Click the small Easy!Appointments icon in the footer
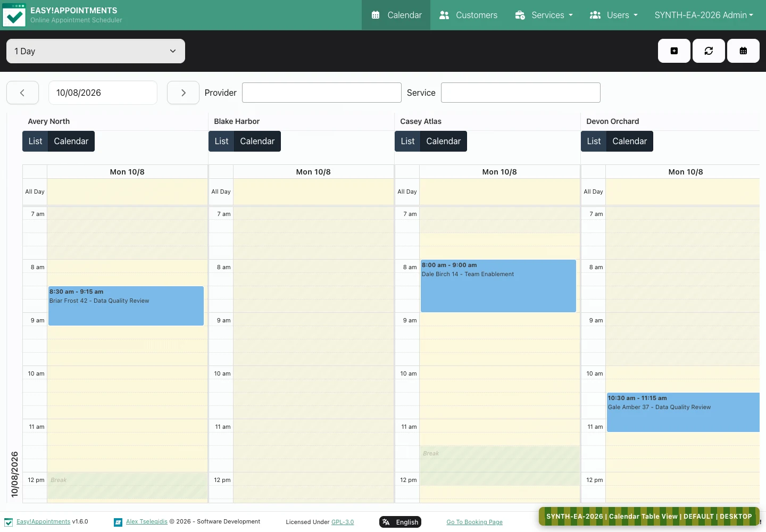Image resolution: width=766 pixels, height=532 pixels. 9,522
